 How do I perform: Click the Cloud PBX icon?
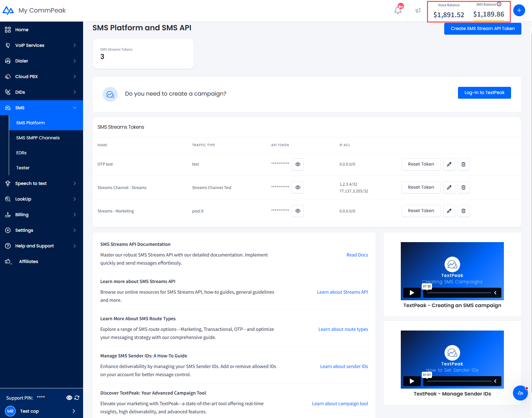pyautogui.click(x=8, y=77)
